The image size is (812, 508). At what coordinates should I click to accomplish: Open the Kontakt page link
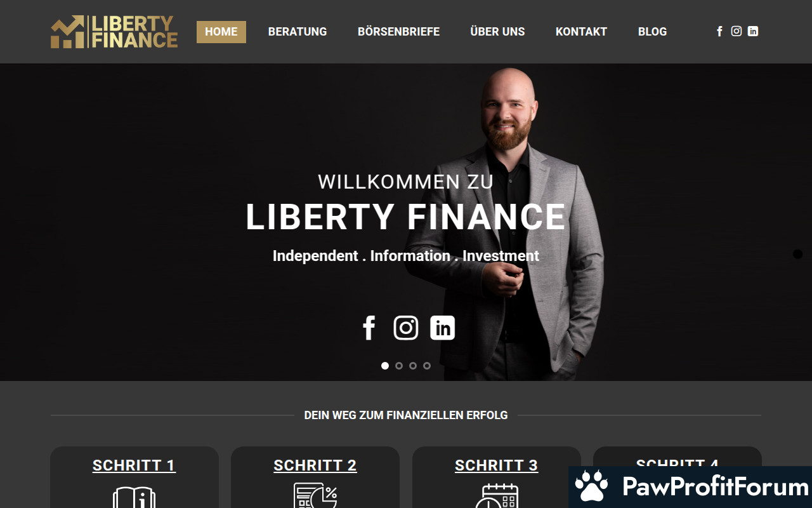point(581,32)
